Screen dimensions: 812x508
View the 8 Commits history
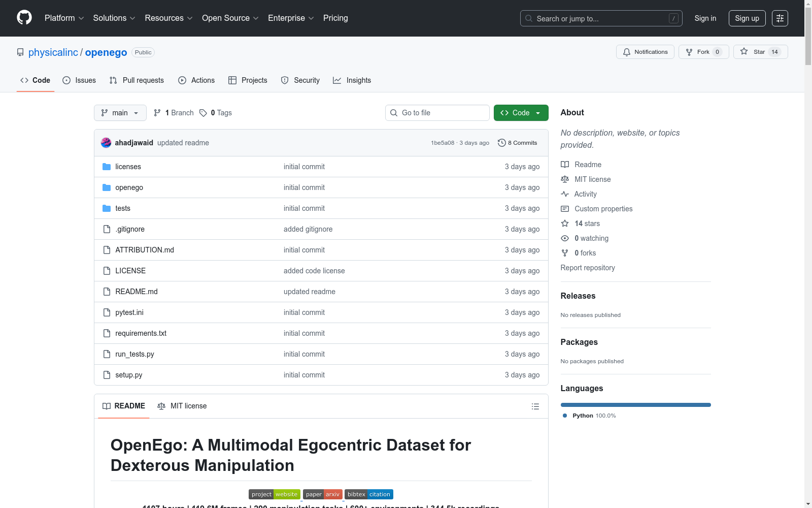518,143
